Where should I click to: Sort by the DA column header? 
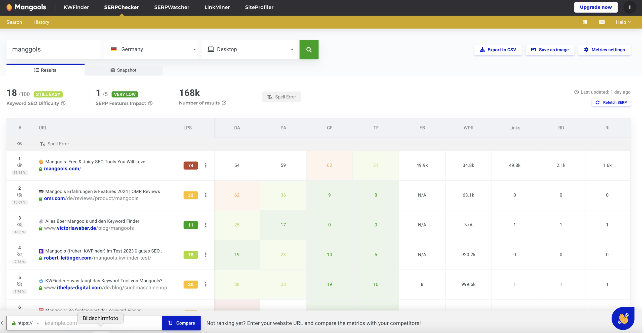tap(237, 128)
